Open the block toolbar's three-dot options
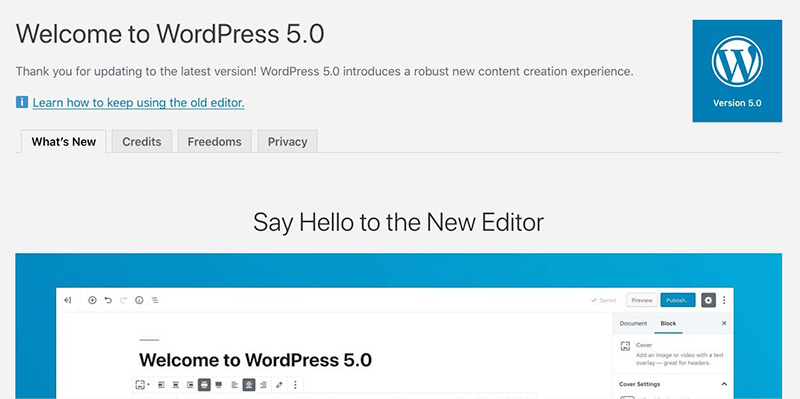The image size is (800, 399). (295, 384)
